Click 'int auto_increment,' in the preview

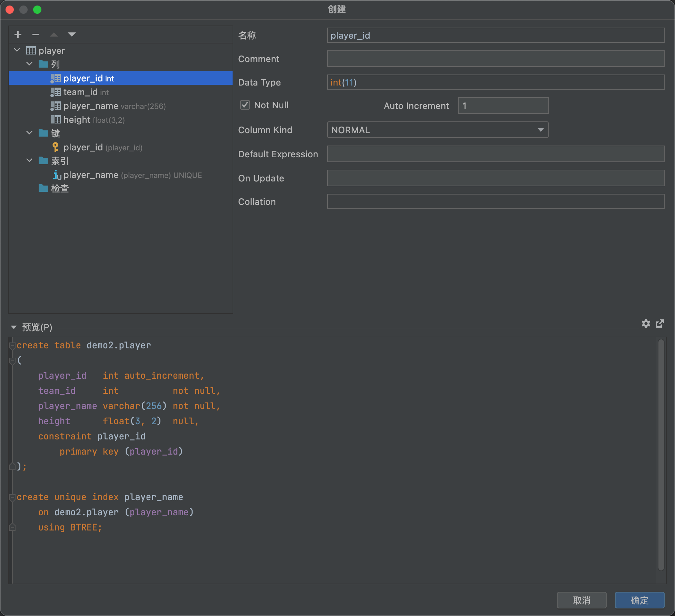154,376
